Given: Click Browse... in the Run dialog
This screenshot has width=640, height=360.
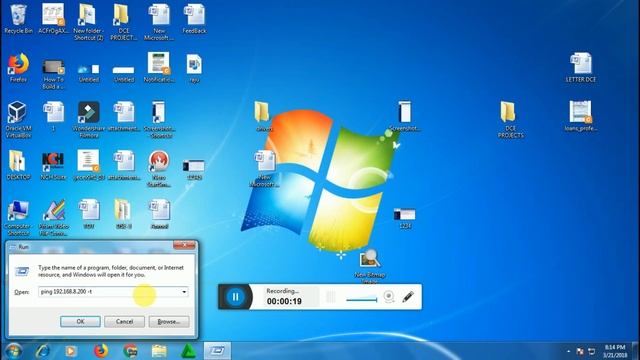Looking at the screenshot, I should click(169, 322).
